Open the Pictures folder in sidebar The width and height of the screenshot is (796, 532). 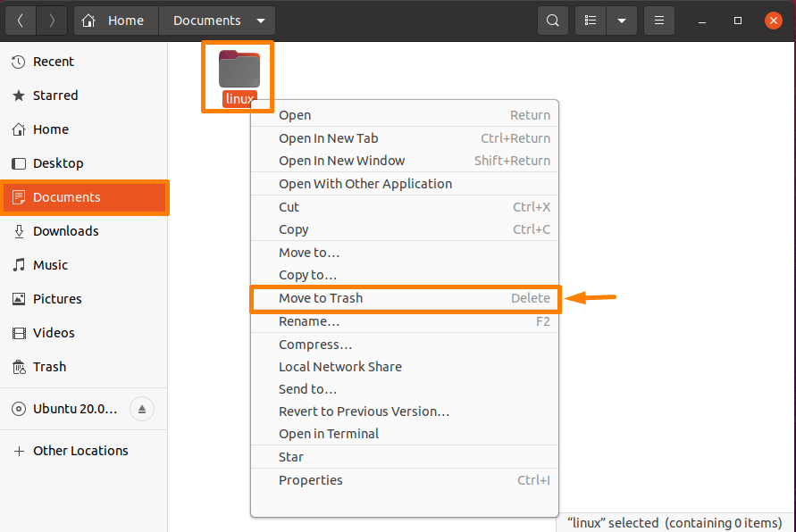pos(59,298)
